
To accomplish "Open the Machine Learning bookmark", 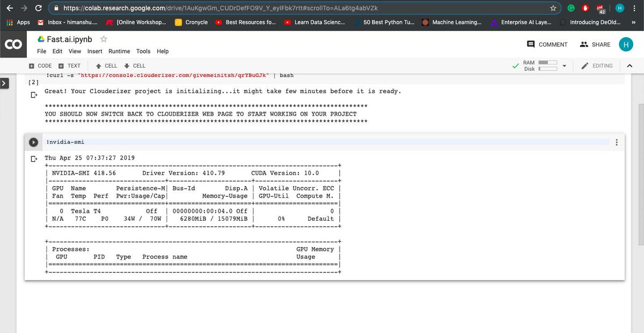I will pyautogui.click(x=452, y=23).
